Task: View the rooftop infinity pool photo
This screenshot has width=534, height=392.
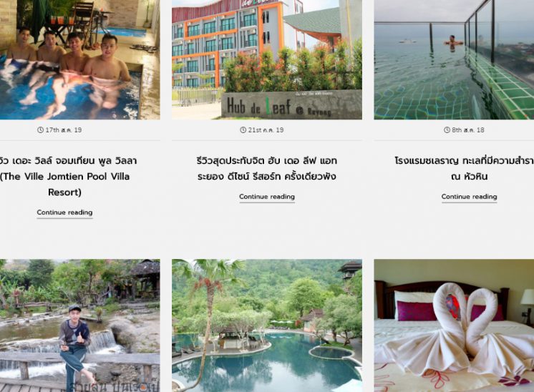Action: (x=454, y=59)
